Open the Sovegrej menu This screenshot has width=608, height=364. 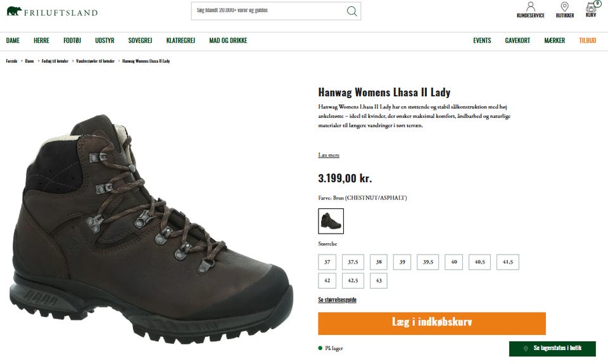(x=140, y=41)
